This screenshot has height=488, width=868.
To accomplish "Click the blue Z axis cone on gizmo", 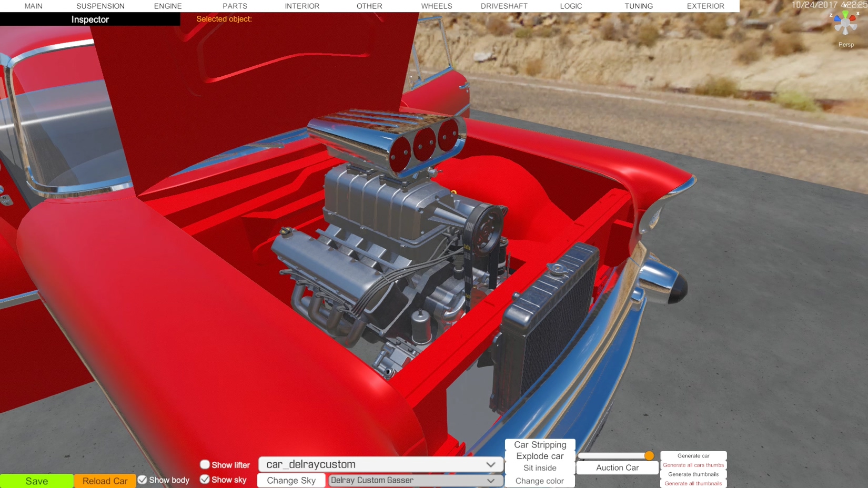I will 836,18.
